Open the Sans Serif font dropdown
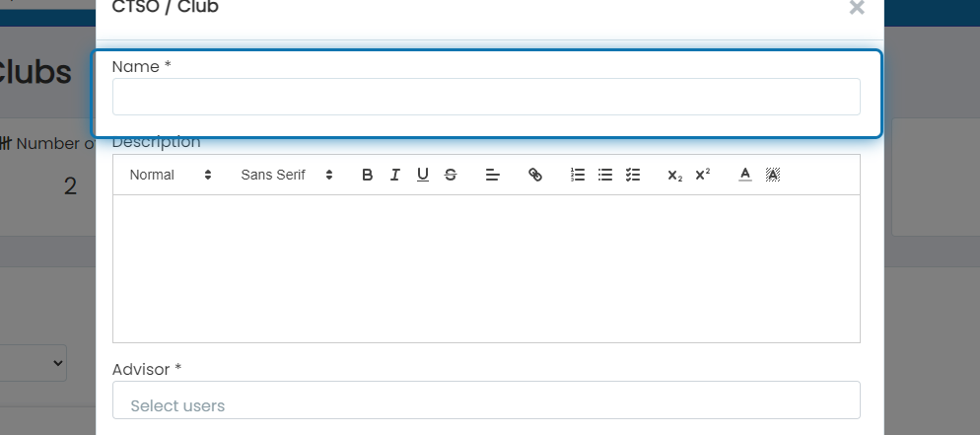Image resolution: width=980 pixels, height=435 pixels. [x=287, y=175]
